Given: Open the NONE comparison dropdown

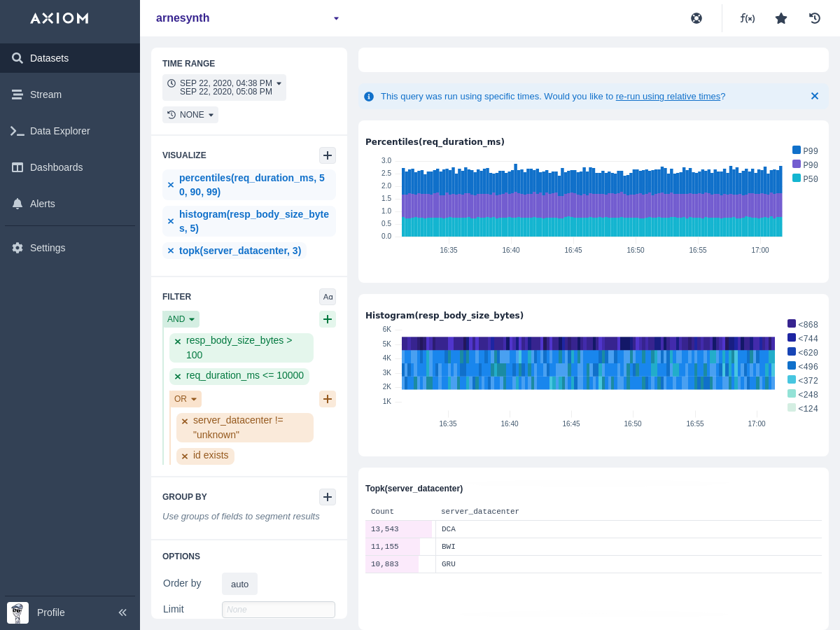Looking at the screenshot, I should (x=190, y=115).
